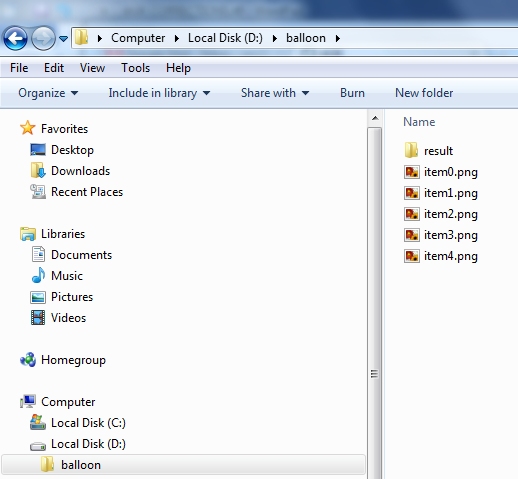Click the Back navigation arrow button

click(x=15, y=38)
